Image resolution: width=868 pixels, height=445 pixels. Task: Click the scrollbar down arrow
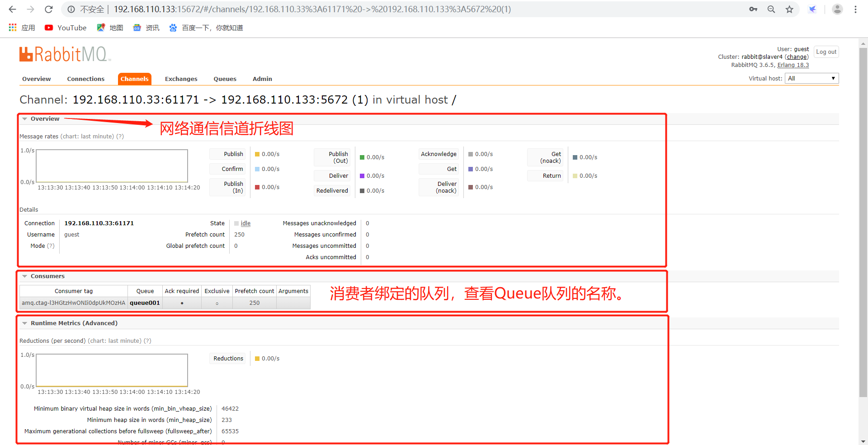[x=863, y=441]
